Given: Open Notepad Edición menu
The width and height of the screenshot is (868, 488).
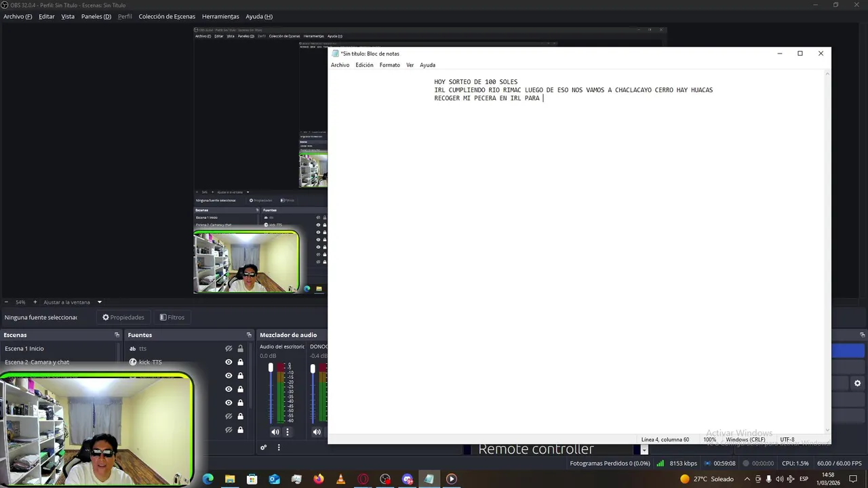Looking at the screenshot, I should coord(364,65).
